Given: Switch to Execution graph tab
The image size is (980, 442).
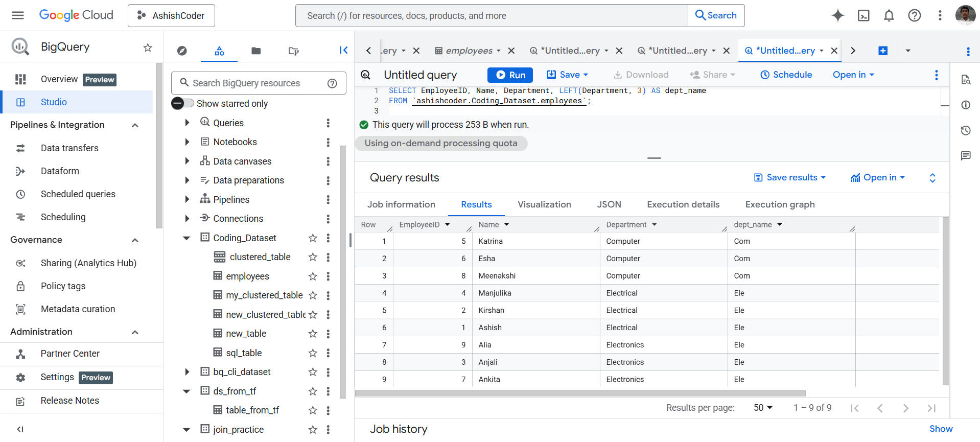Looking at the screenshot, I should [x=780, y=204].
